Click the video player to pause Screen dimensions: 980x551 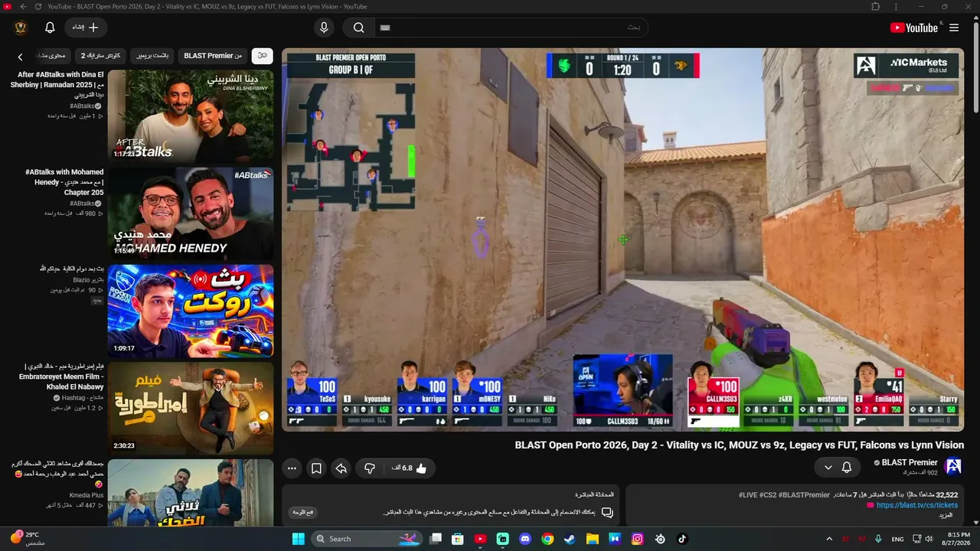[622, 240]
